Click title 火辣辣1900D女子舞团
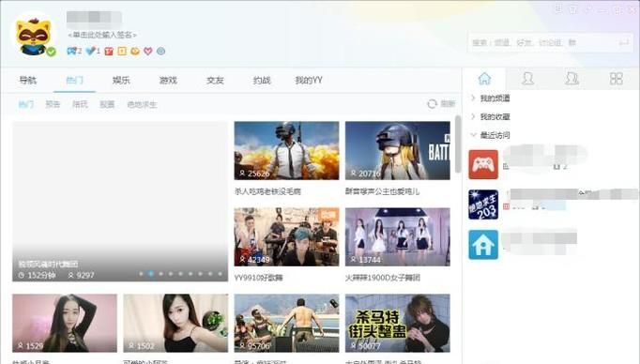The width and height of the screenshot is (640, 364). click(383, 278)
